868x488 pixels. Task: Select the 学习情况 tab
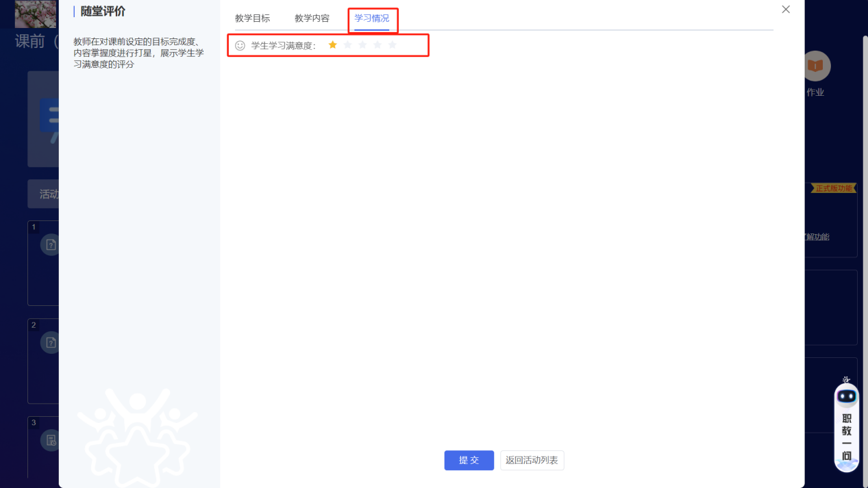(372, 18)
